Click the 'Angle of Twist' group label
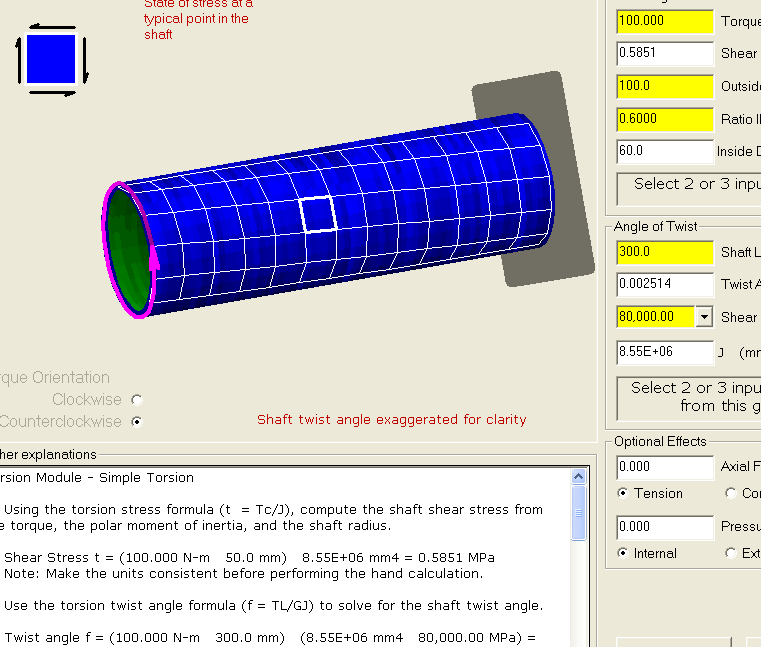 click(x=655, y=227)
